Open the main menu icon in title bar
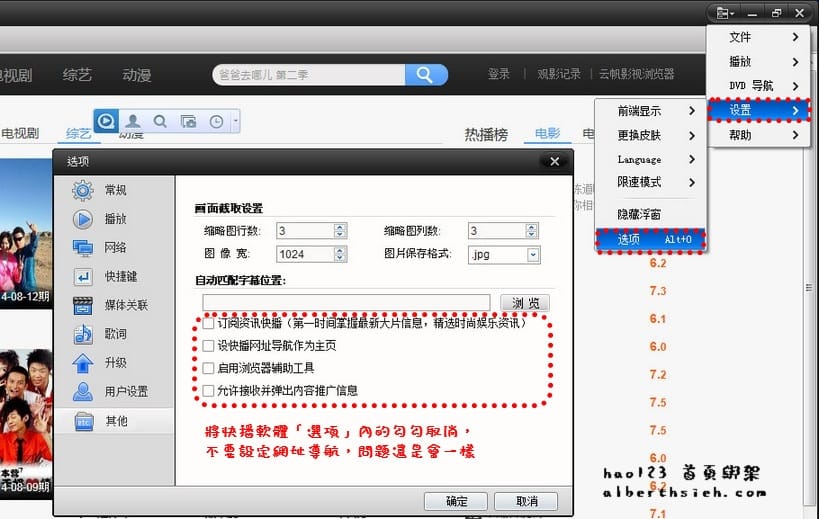The image size is (819, 519). point(724,13)
